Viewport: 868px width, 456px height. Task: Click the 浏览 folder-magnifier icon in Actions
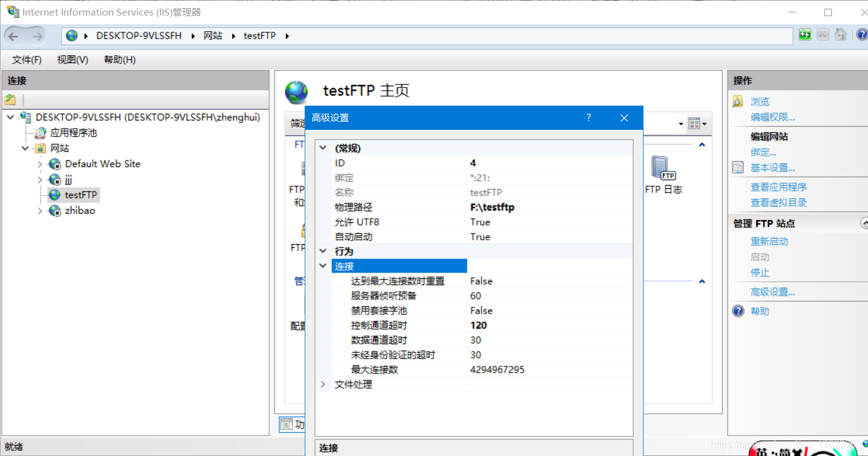738,101
